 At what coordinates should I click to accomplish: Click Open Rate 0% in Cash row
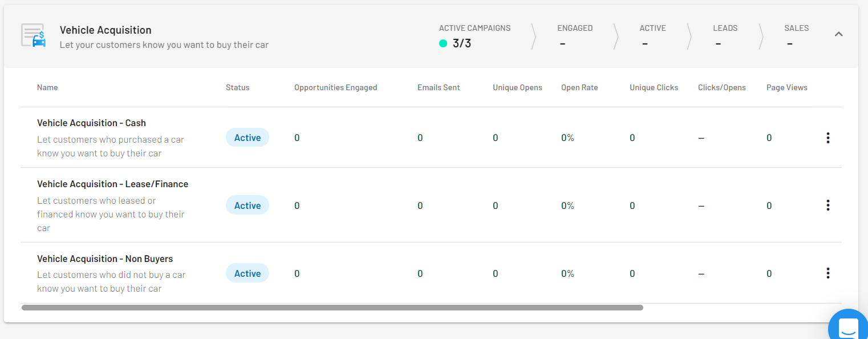pos(567,138)
